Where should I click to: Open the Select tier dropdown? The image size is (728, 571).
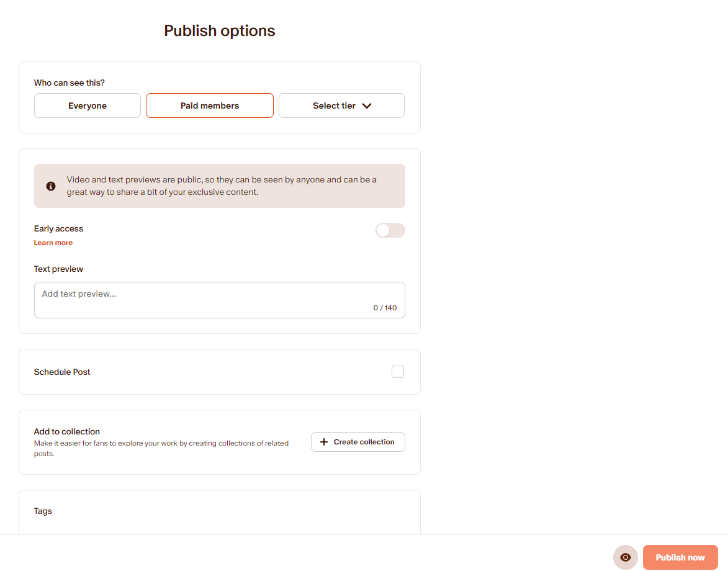coord(341,106)
